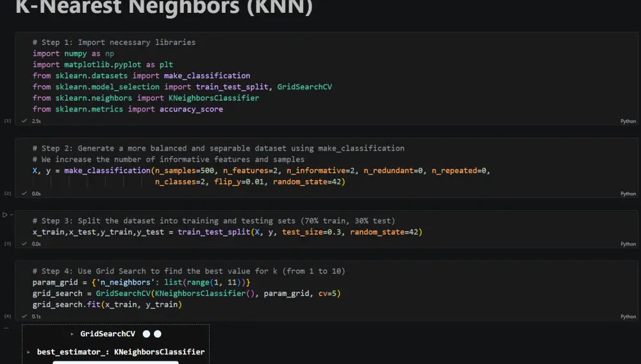Click the Python language label of imports cell
The image size is (641, 364).
tap(628, 121)
